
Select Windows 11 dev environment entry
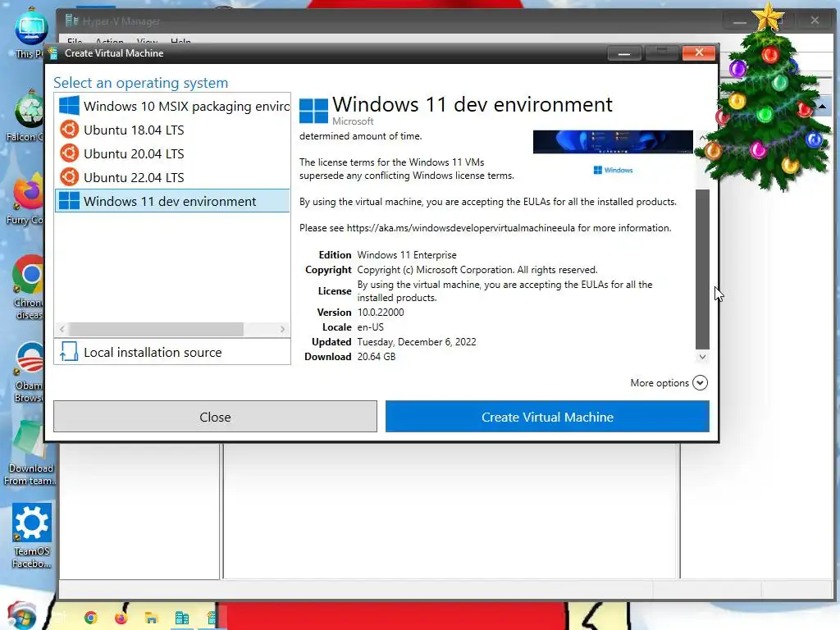point(172,201)
